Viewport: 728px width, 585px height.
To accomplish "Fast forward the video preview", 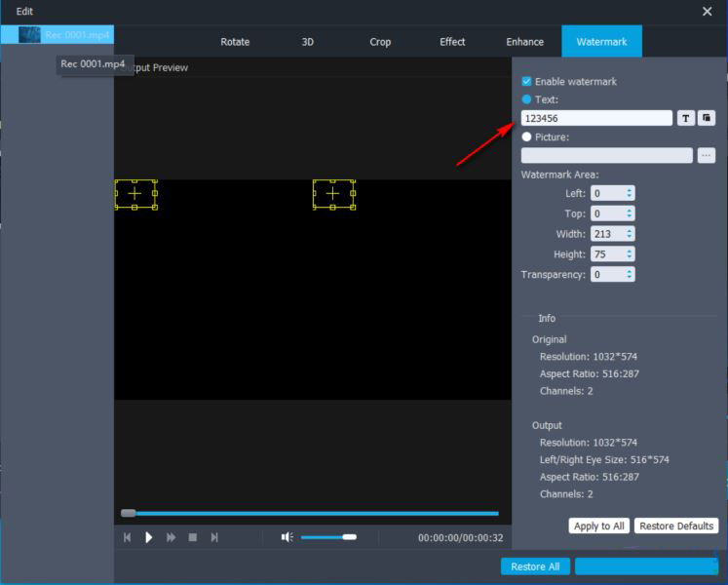I will [171, 537].
